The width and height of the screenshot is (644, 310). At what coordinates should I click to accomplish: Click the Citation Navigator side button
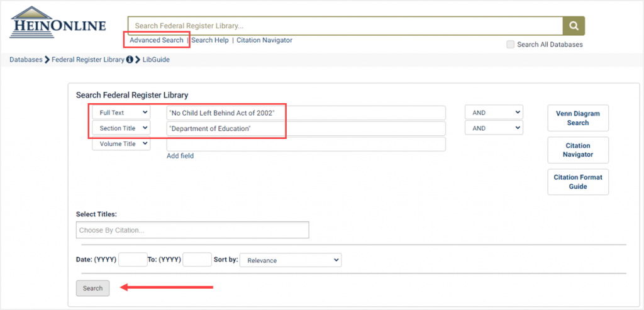(x=578, y=150)
